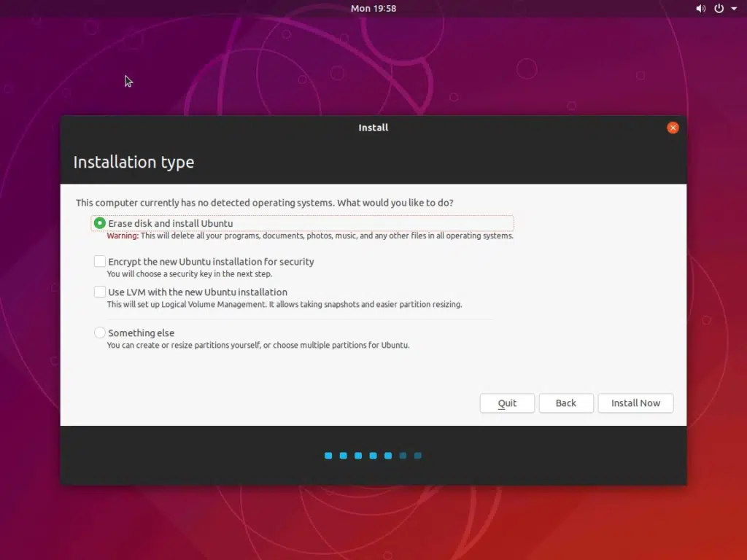Click the red Warning text
Image resolution: width=747 pixels, height=560 pixels.
click(123, 236)
